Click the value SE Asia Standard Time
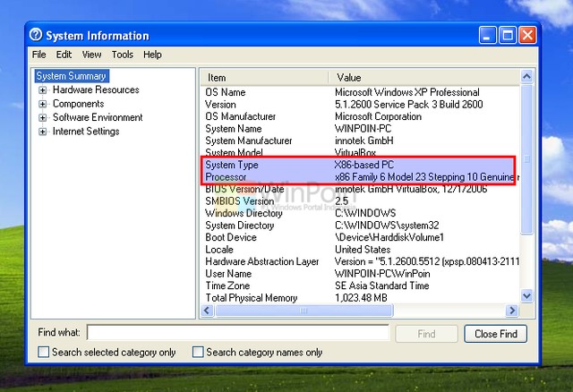Screen dimensions: 573x392 (x=382, y=285)
